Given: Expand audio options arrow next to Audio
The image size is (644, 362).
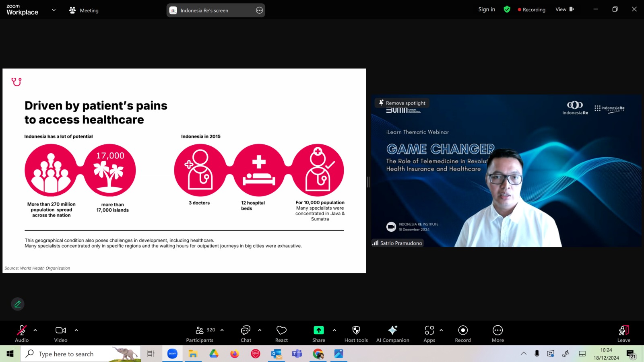Looking at the screenshot, I should click(35, 330).
